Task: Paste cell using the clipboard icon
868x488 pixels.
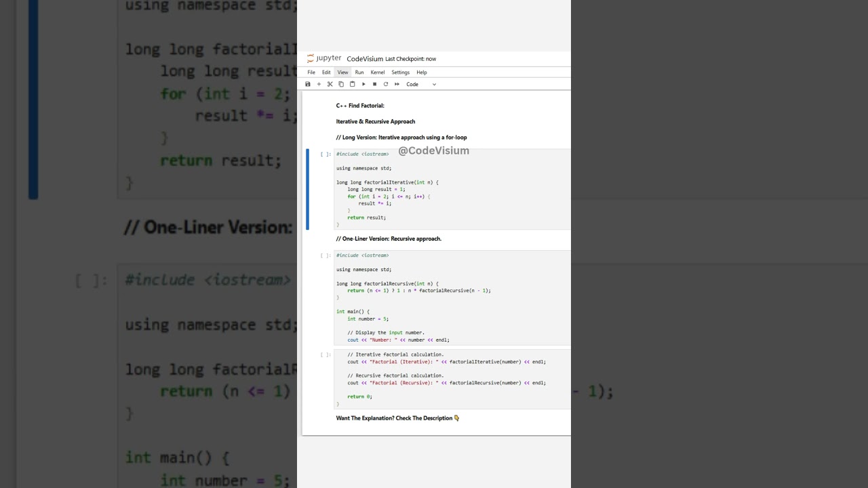Action: click(352, 84)
